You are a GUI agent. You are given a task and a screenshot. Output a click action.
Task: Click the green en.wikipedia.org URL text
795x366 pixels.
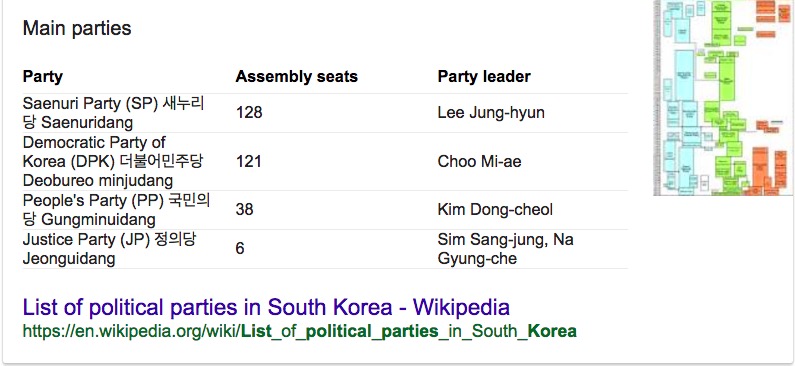point(300,332)
